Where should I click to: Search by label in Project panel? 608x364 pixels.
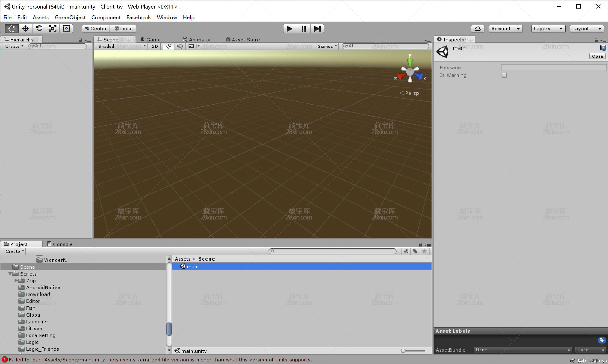[x=415, y=251]
